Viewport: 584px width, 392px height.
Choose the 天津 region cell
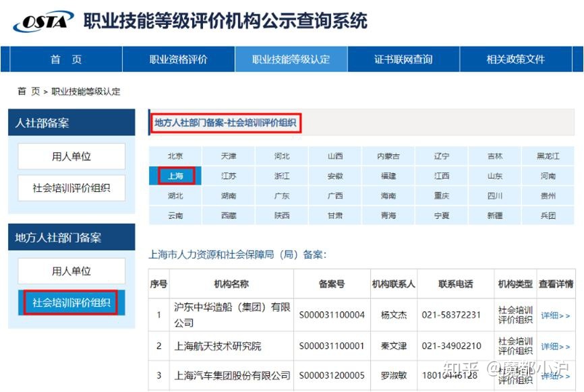[x=229, y=156]
